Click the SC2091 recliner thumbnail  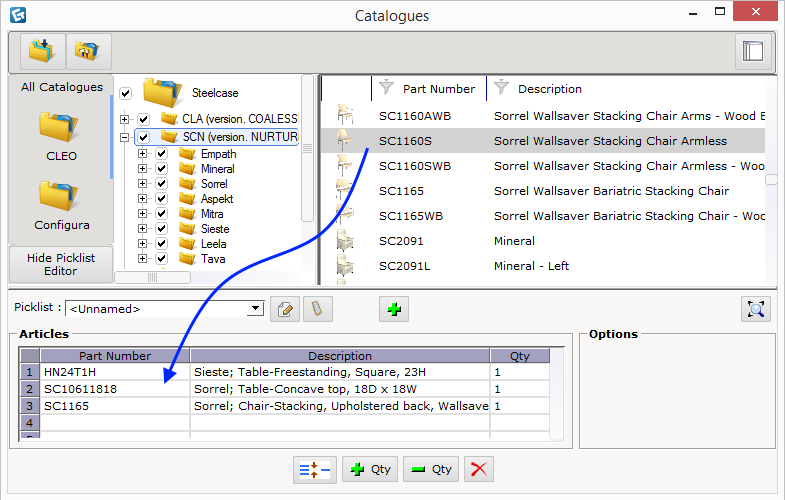pos(345,240)
